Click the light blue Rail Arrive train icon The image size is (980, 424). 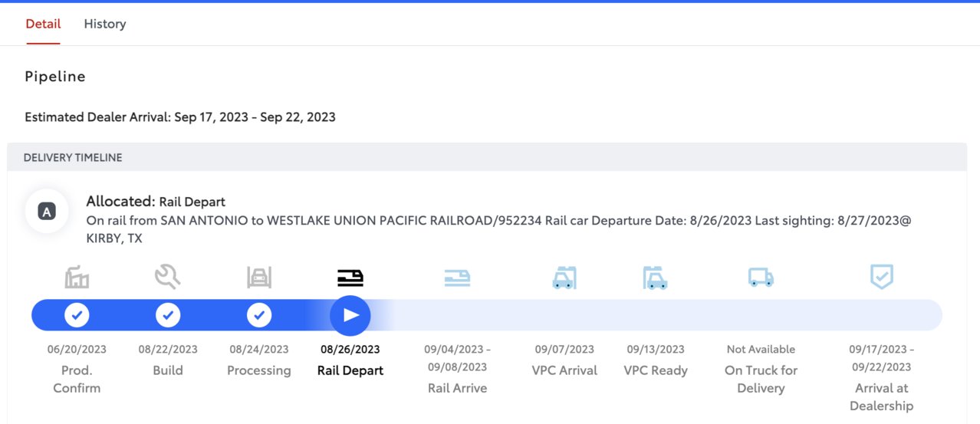(457, 278)
